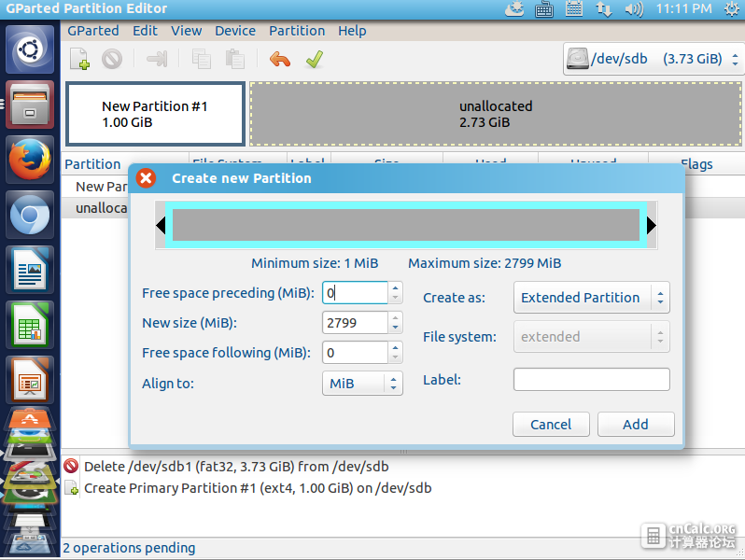Increase Free space following spinner value
The width and height of the screenshot is (745, 560).
(x=395, y=347)
